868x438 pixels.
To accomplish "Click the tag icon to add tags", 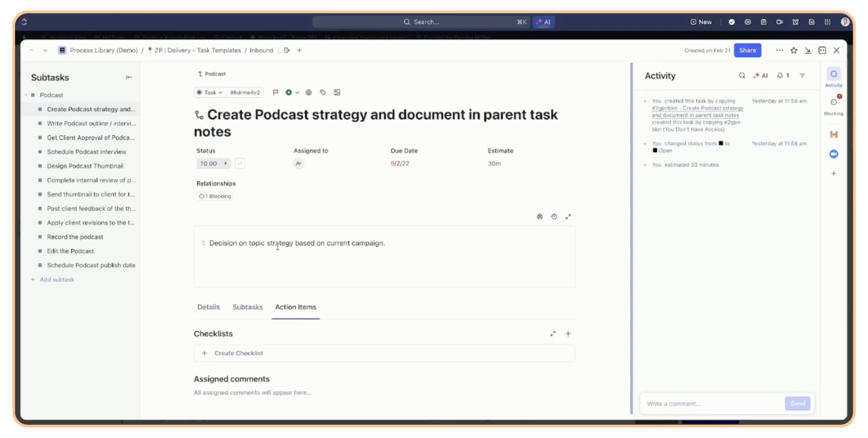I will click(323, 92).
